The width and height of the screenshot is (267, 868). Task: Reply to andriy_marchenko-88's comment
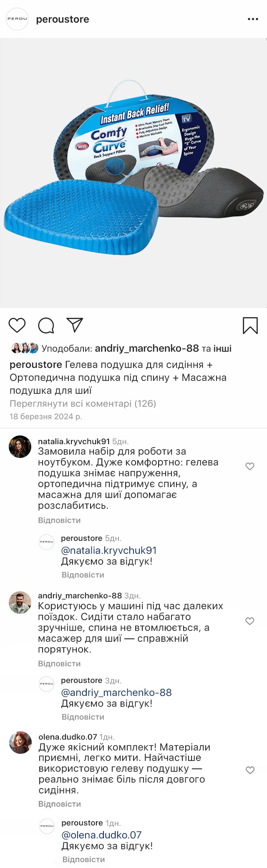[x=59, y=663]
